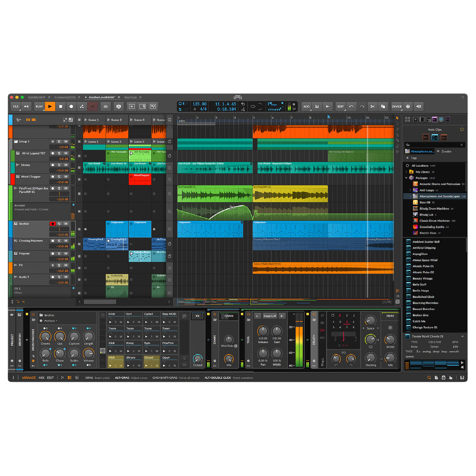Screen dimensions: 476x476
Task: Undo using the curved arrow icon
Action: pos(351,107)
